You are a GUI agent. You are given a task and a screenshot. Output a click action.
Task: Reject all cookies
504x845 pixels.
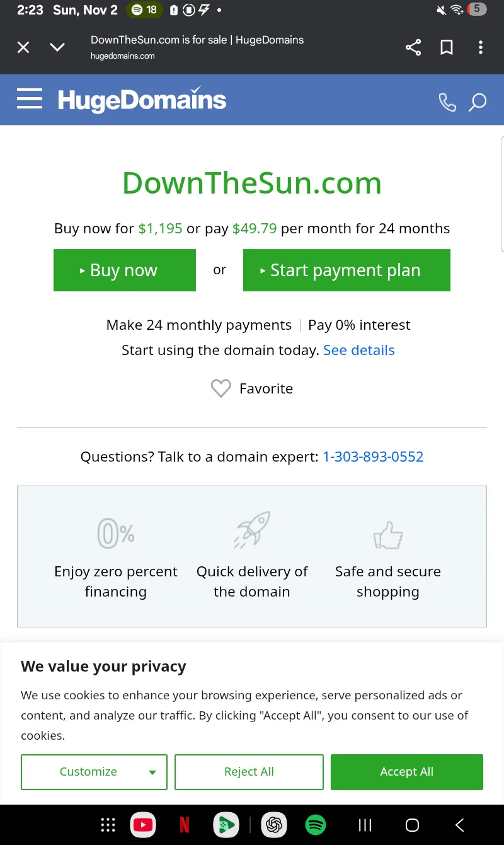pyautogui.click(x=249, y=772)
